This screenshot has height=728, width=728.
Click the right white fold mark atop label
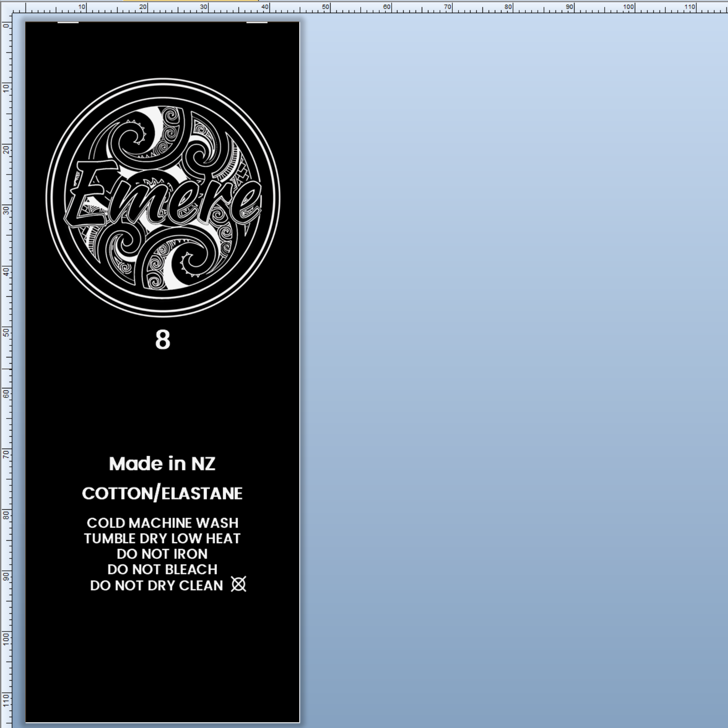click(257, 22)
